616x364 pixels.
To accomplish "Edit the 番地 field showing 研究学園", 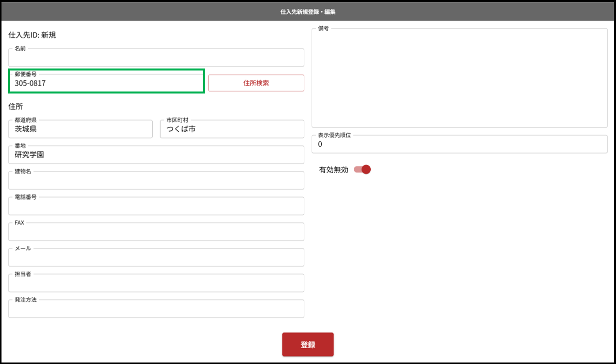I will coord(156,155).
